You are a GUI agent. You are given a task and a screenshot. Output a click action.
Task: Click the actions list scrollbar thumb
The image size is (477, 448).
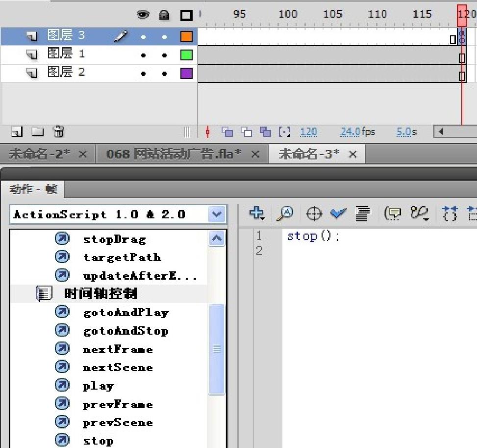[x=217, y=349]
